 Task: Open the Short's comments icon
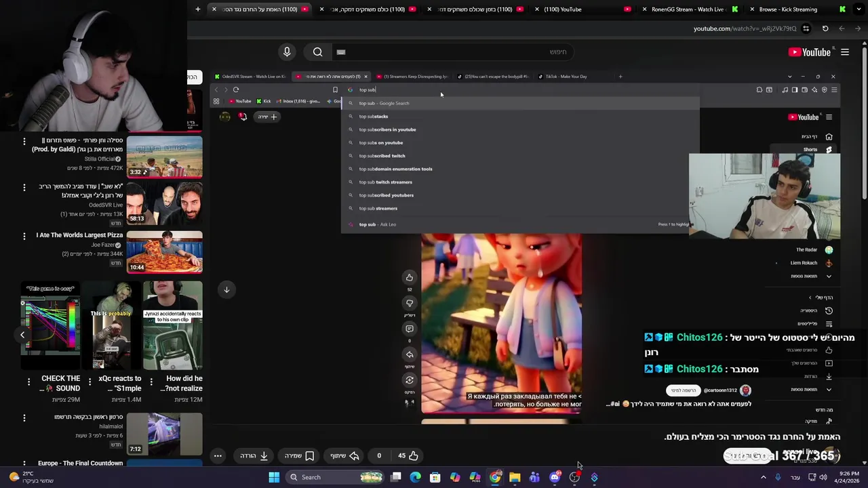[410, 329]
